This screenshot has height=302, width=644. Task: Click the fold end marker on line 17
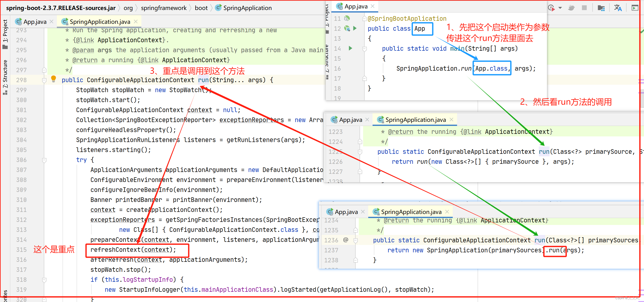[x=364, y=78]
